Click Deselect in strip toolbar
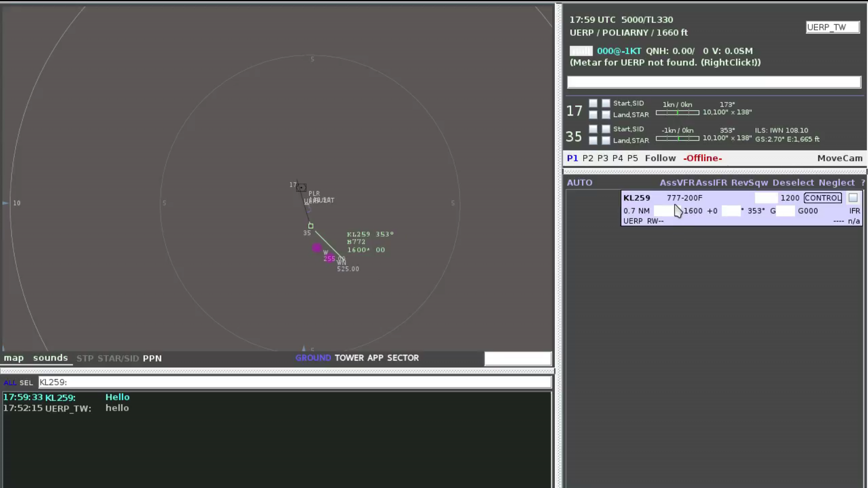This screenshot has width=868, height=488. 793,183
